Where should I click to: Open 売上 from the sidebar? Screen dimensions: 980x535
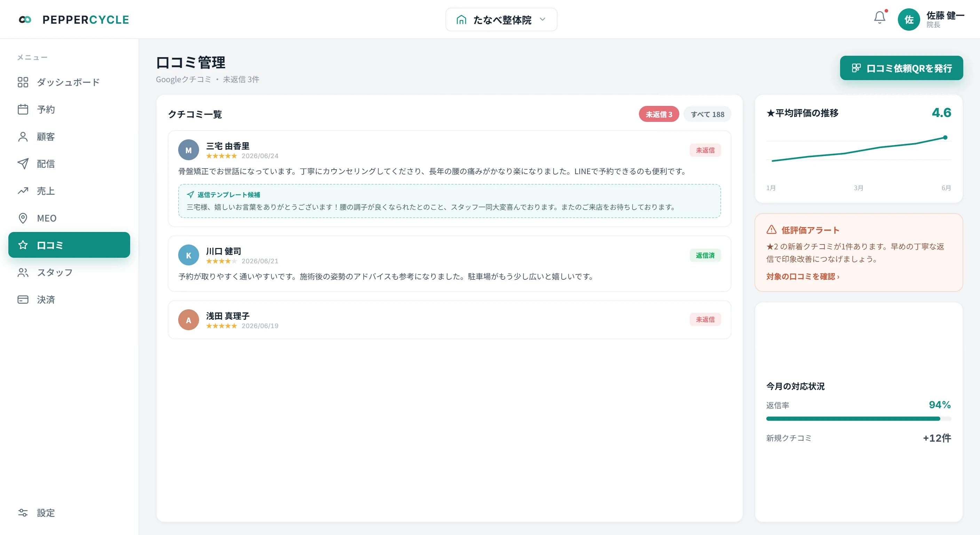coord(69,191)
